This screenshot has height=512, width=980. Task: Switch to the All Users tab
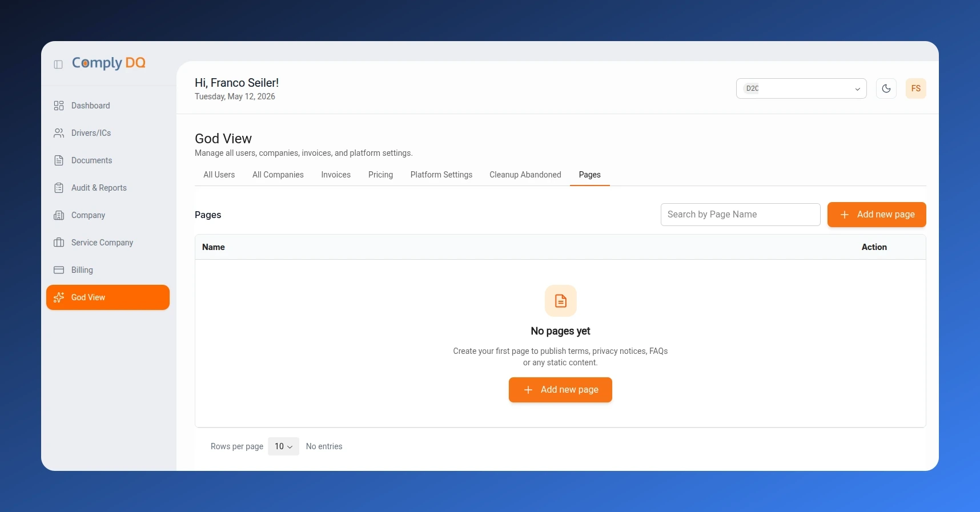[219, 175]
